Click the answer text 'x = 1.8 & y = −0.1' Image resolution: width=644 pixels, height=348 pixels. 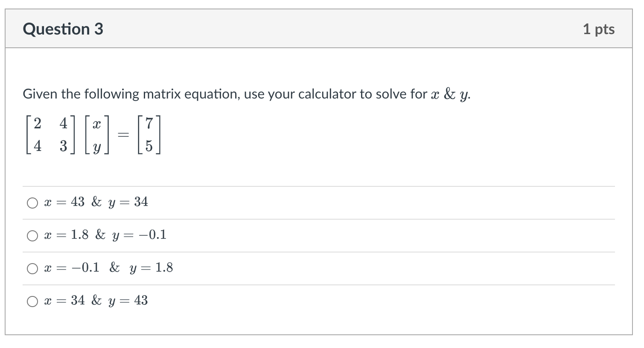pyautogui.click(x=105, y=235)
